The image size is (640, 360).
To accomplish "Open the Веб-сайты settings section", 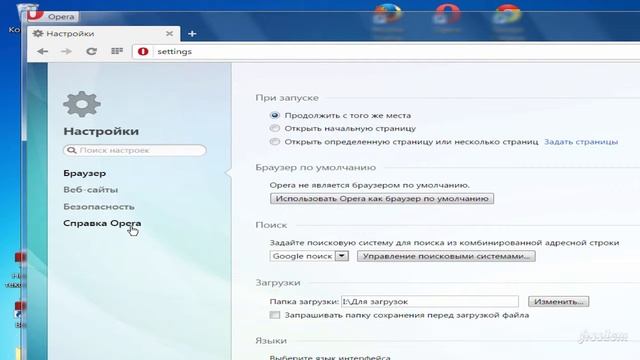I will [91, 190].
